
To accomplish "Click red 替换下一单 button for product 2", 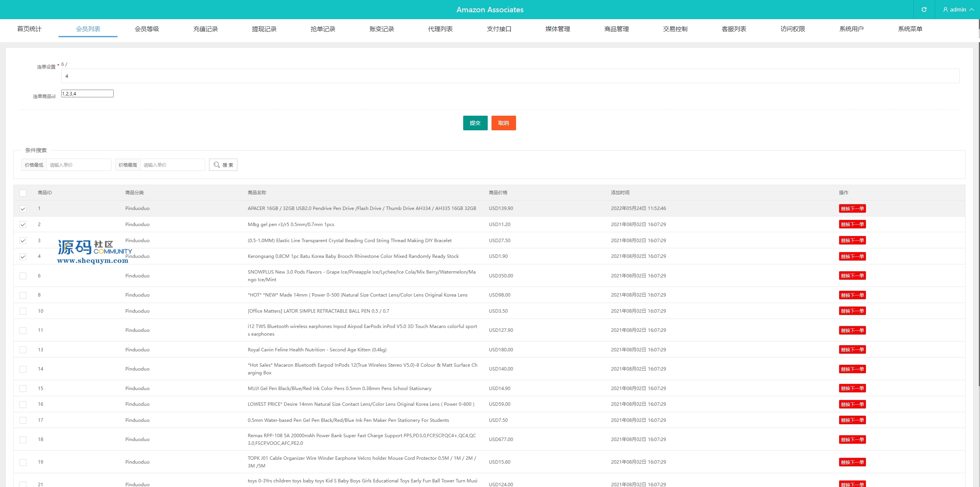I will [852, 225].
